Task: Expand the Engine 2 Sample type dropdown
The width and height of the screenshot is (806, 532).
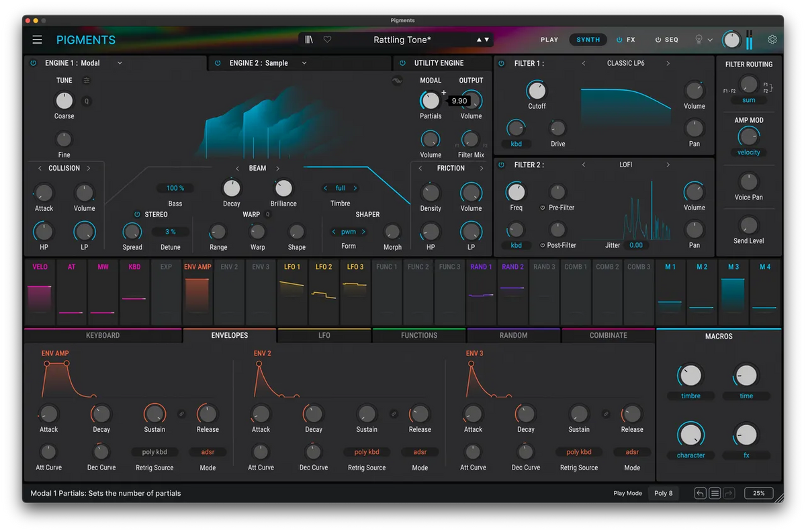Action: pos(304,63)
